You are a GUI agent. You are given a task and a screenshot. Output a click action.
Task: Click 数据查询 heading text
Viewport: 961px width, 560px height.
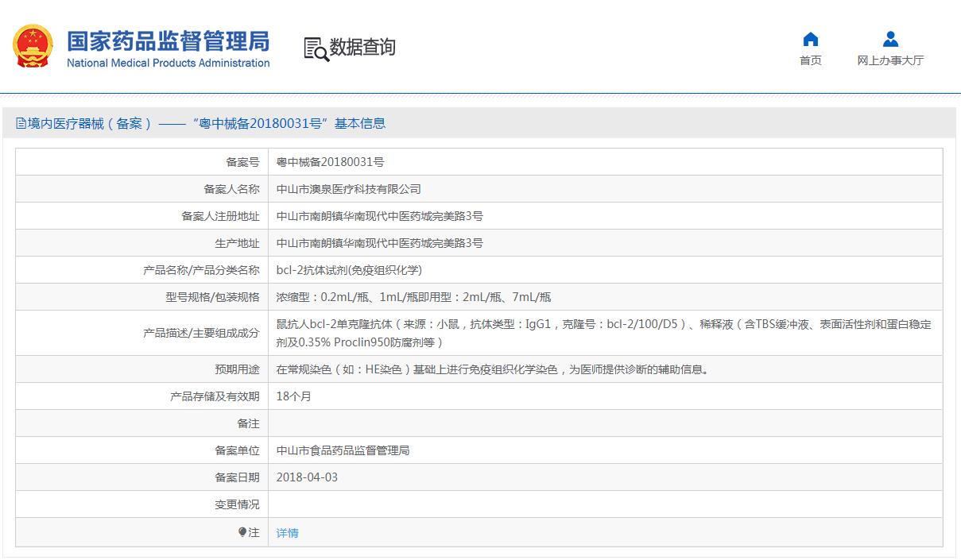click(x=362, y=48)
